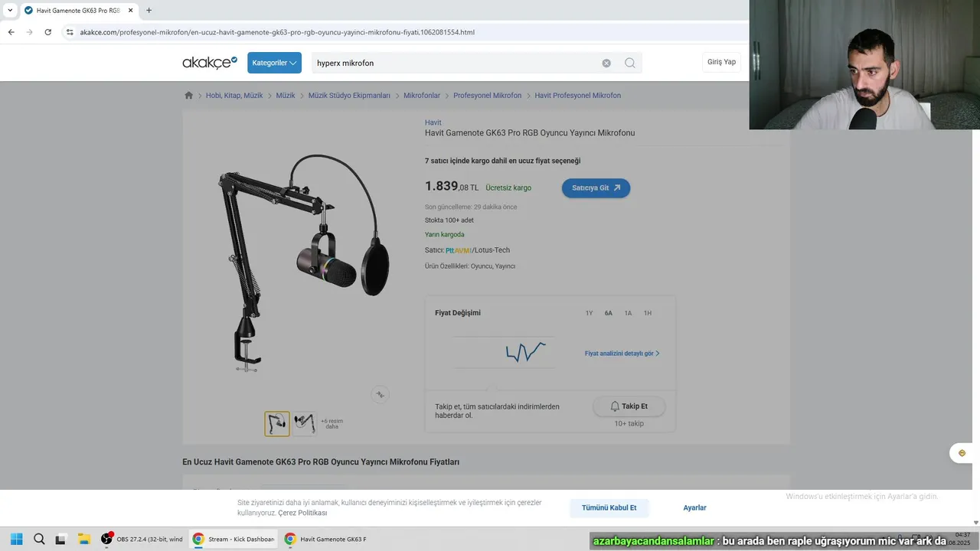Open Müzik Stüdyo Ekipmanları breadcrumb
The height and width of the screenshot is (551, 980).
(x=349, y=96)
